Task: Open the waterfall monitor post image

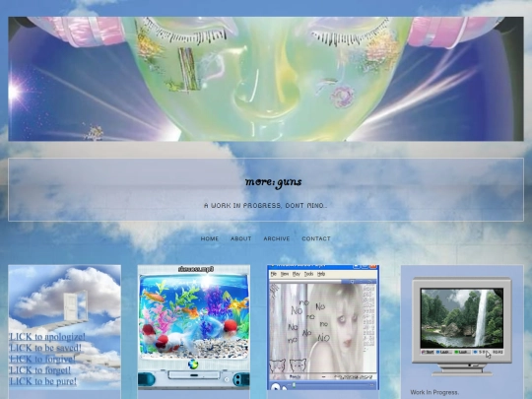Action: pyautogui.click(x=462, y=326)
